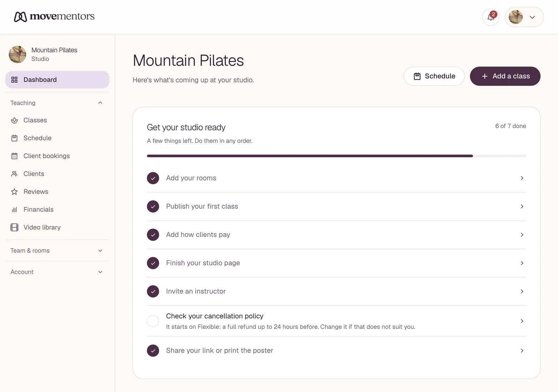This screenshot has height=392, width=558.
Task: Open the Finish your studio page chevron
Action: pyautogui.click(x=522, y=263)
